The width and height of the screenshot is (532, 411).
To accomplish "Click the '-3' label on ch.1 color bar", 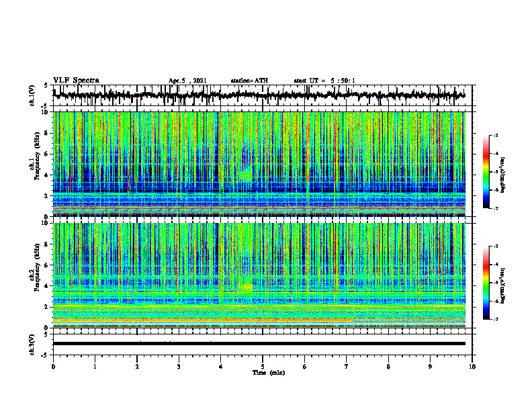I will click(495, 136).
